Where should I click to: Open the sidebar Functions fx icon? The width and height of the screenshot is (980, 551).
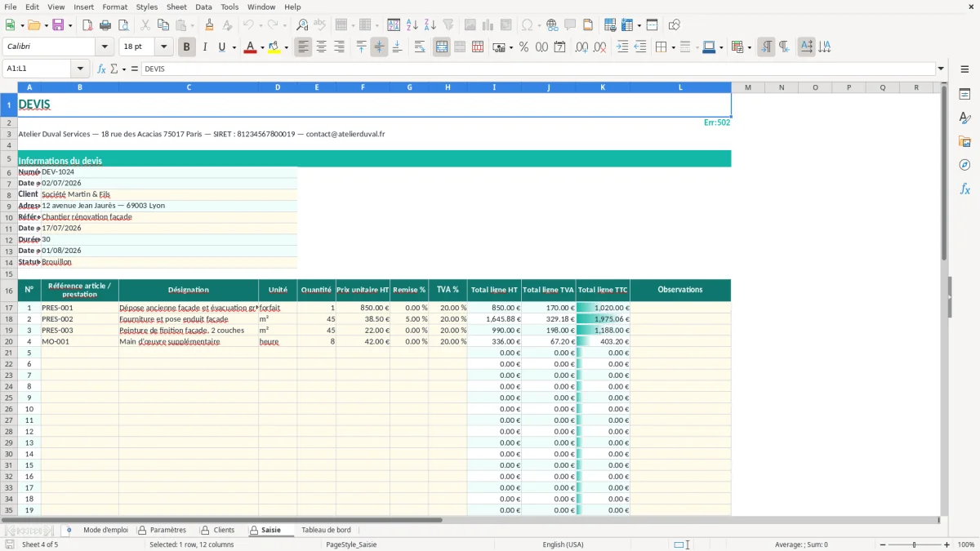coord(964,189)
